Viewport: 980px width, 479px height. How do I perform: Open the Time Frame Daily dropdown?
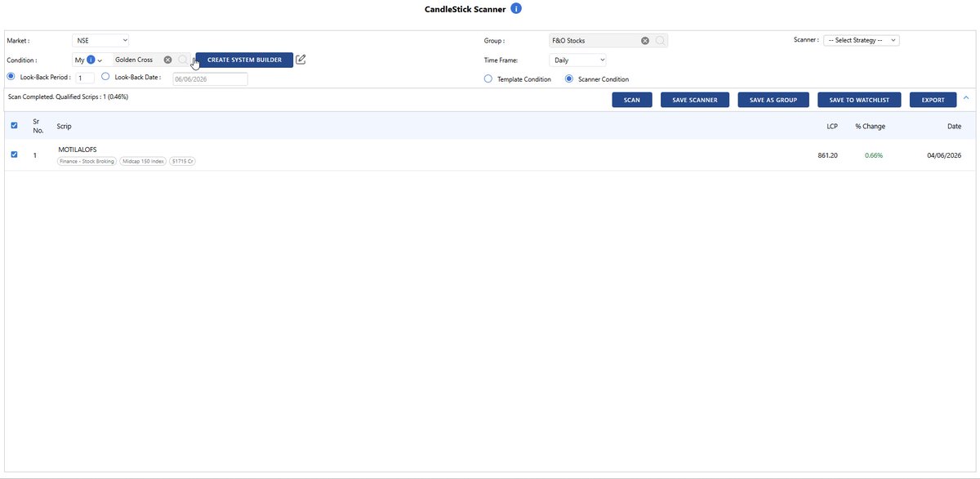point(579,60)
